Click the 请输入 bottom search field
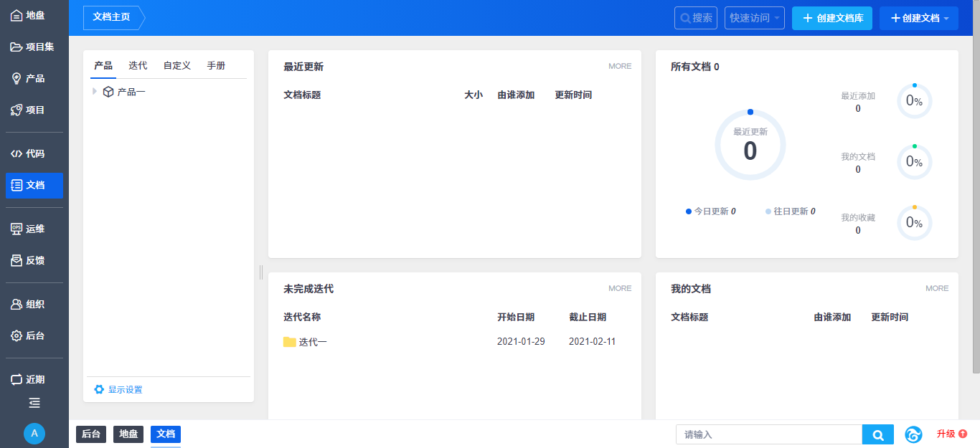980x448 pixels. 769,434
